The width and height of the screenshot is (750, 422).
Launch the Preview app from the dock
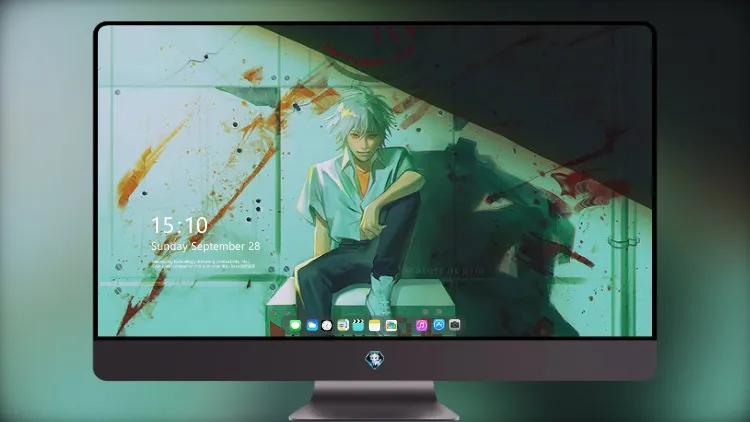(x=342, y=325)
